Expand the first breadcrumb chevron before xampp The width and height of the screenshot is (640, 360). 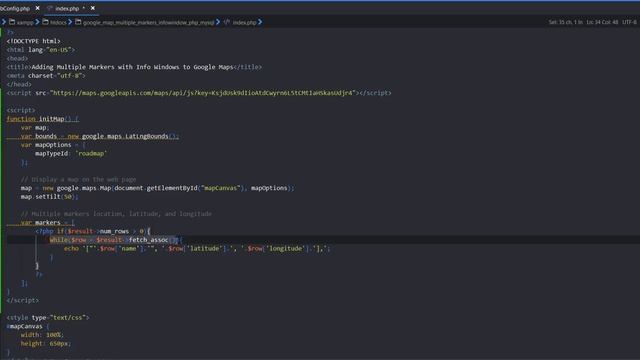click(4, 22)
